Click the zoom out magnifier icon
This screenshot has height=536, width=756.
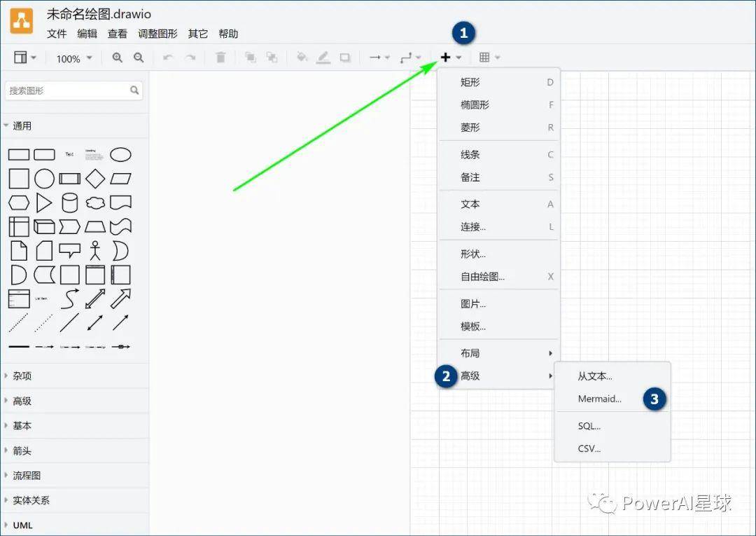pos(139,57)
